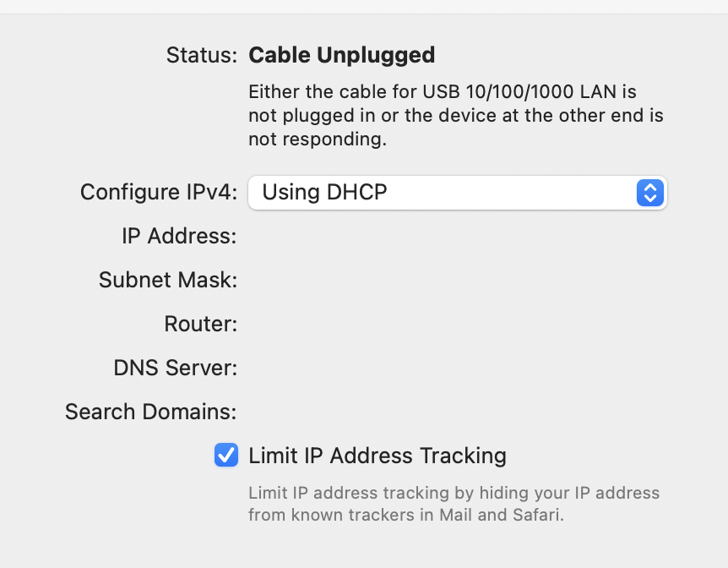Click the Limit IP Address Tracking label
Viewport: 728px width, 568px height.
[378, 456]
